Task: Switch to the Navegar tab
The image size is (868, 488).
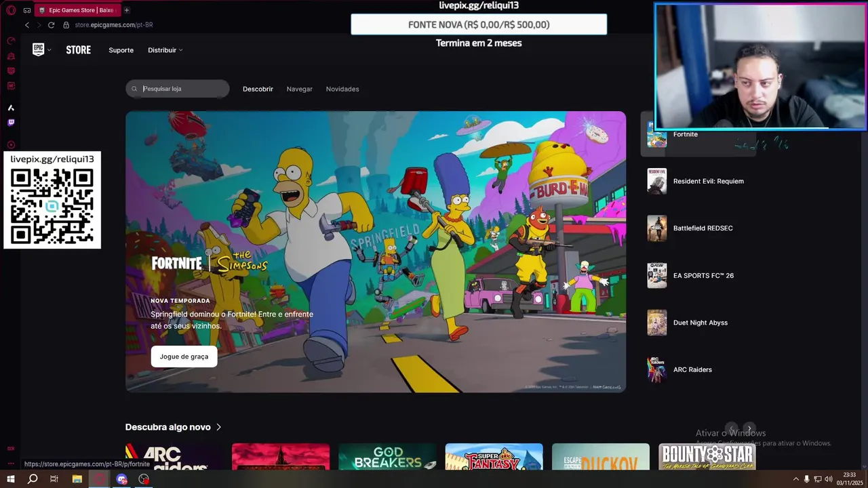Action: (x=300, y=89)
